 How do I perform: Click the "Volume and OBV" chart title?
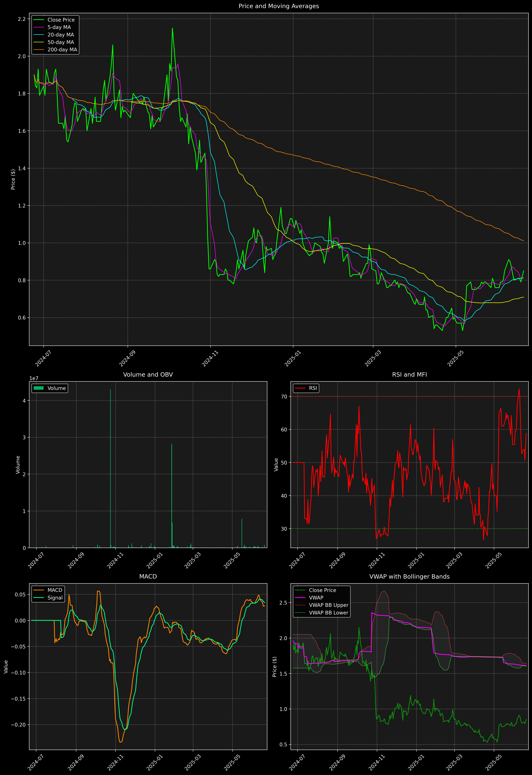coord(148,374)
